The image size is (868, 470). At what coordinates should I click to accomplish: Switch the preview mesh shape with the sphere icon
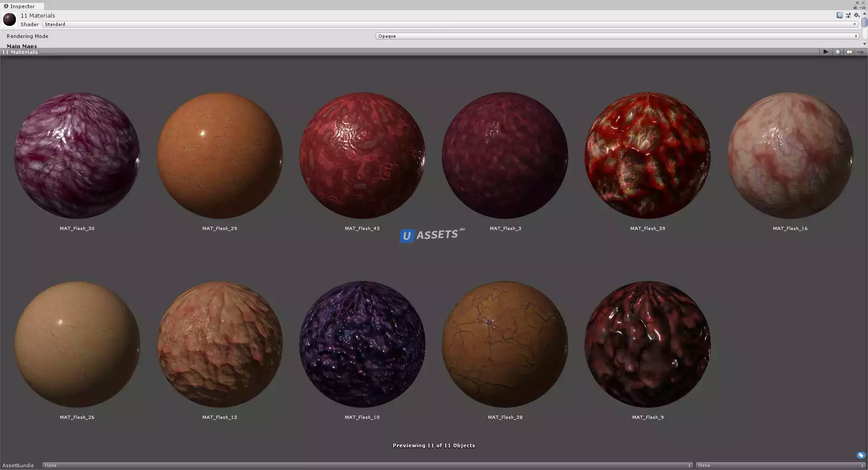(838, 52)
